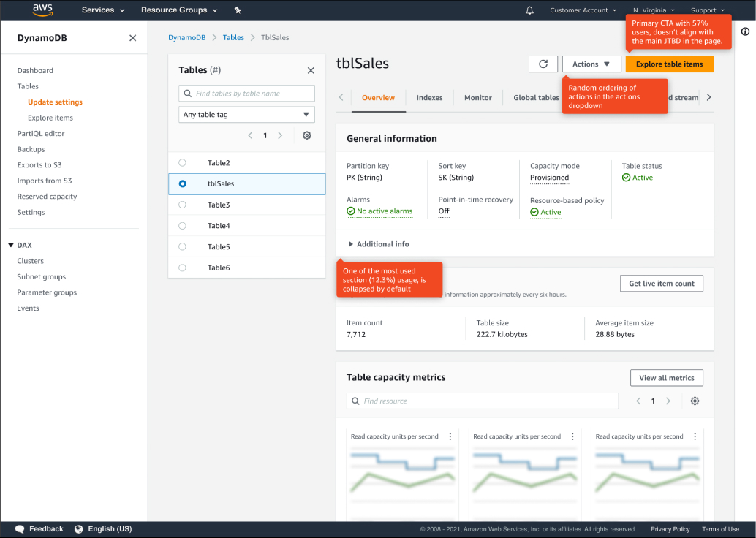Close the DynamoDB sidebar panel
The image size is (756, 538).
[x=132, y=38]
